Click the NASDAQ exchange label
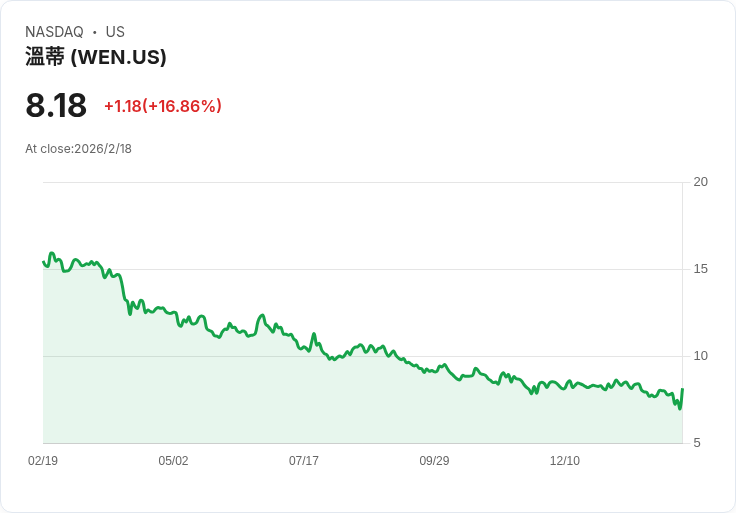The height and width of the screenshot is (513, 736). coord(54,32)
